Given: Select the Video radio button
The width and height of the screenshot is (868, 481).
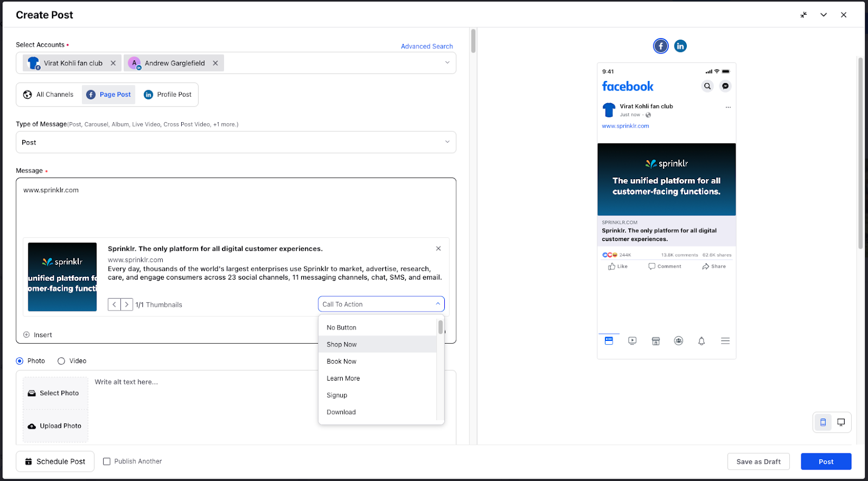Looking at the screenshot, I should tap(61, 361).
